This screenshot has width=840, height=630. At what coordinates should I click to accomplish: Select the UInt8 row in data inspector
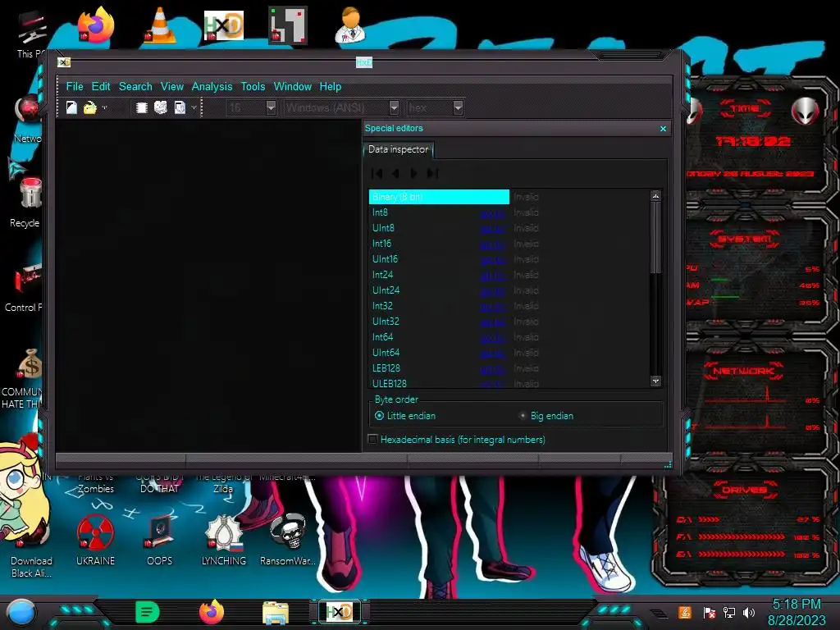coord(509,228)
